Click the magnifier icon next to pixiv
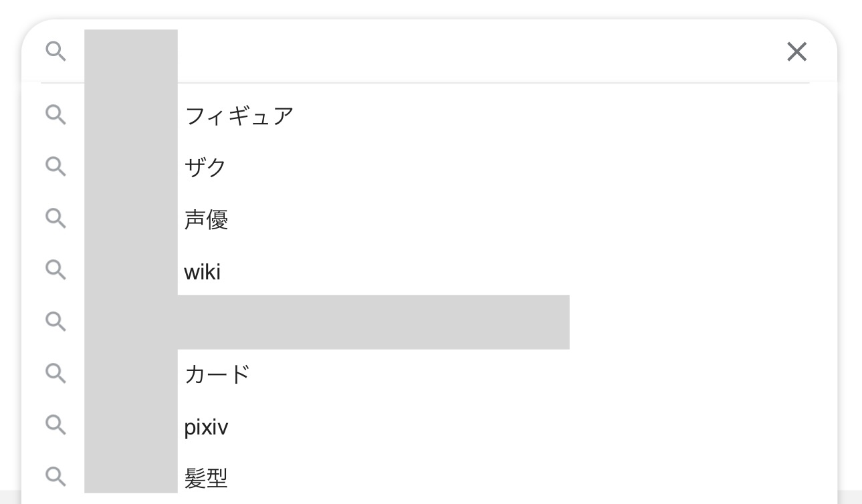The image size is (862, 504). tap(56, 424)
